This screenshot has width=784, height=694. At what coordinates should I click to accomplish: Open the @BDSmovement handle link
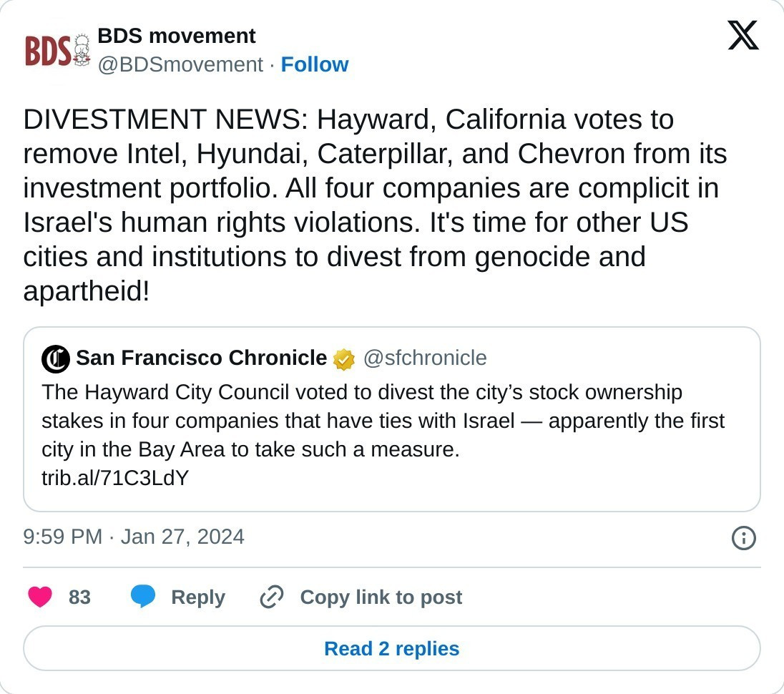click(180, 64)
